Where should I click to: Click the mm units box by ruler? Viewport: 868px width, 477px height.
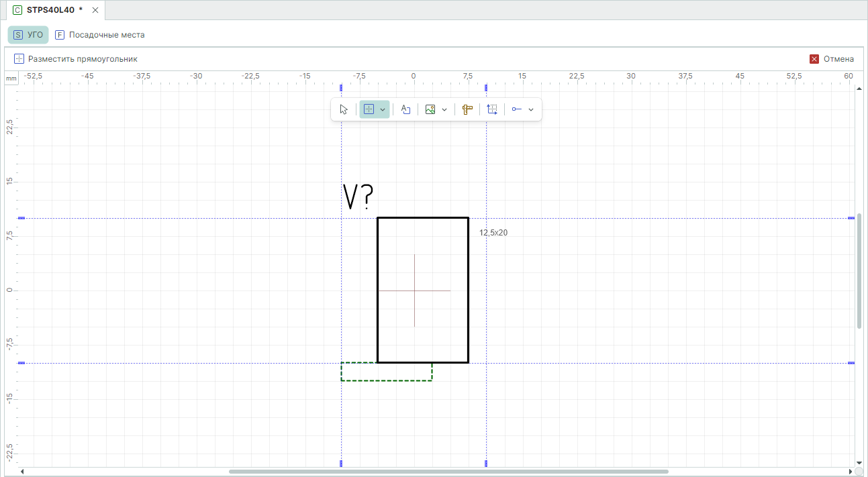click(x=11, y=78)
